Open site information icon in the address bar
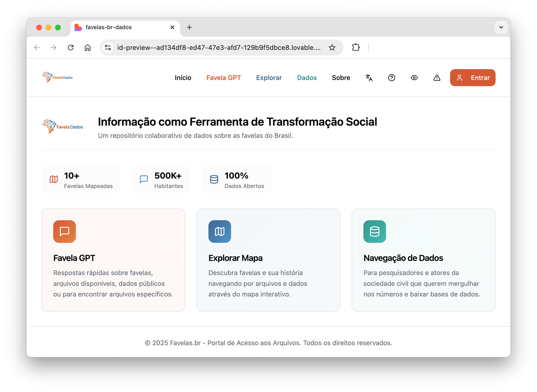Screen dimensions: 537x392 pos(108,47)
